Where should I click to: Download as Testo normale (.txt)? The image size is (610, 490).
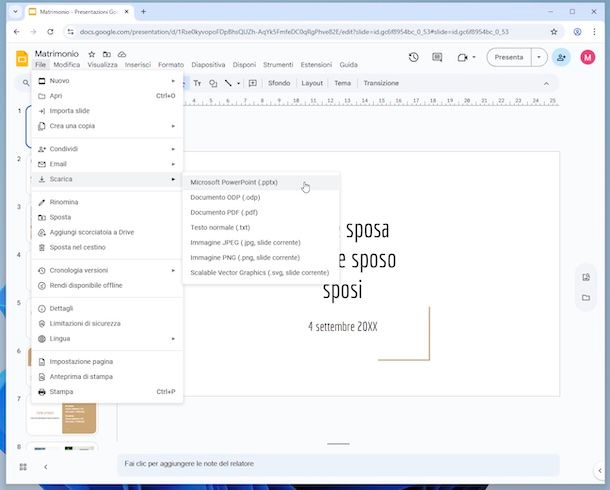[261, 228]
